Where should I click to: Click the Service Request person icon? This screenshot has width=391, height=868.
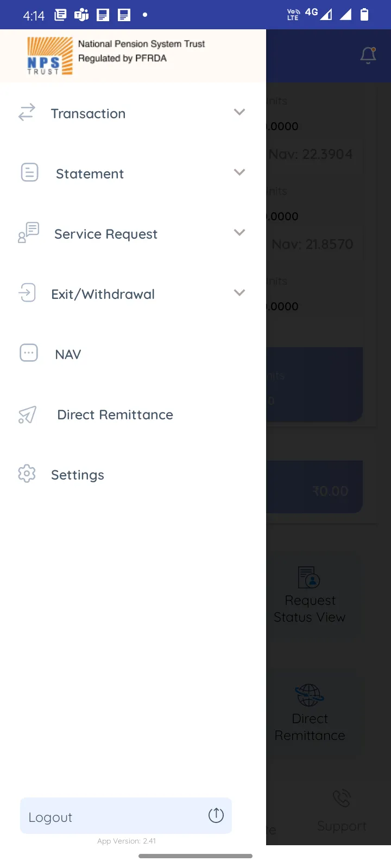click(28, 233)
